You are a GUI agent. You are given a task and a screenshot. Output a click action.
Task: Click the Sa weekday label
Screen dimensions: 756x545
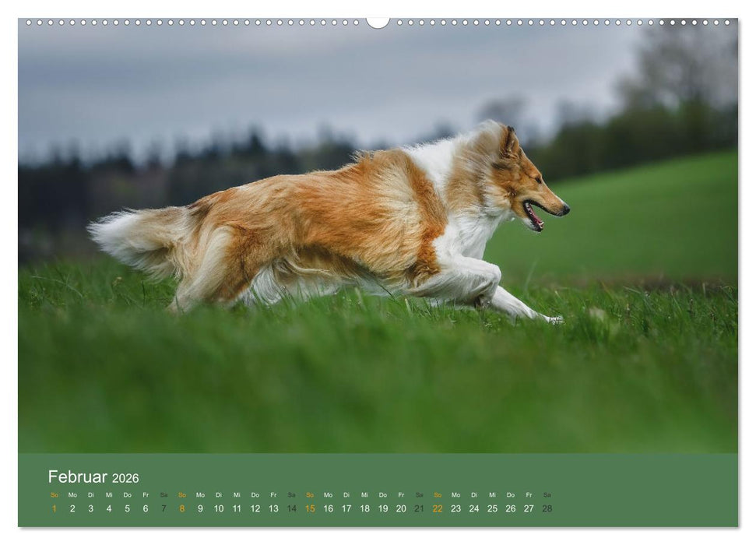click(163, 495)
